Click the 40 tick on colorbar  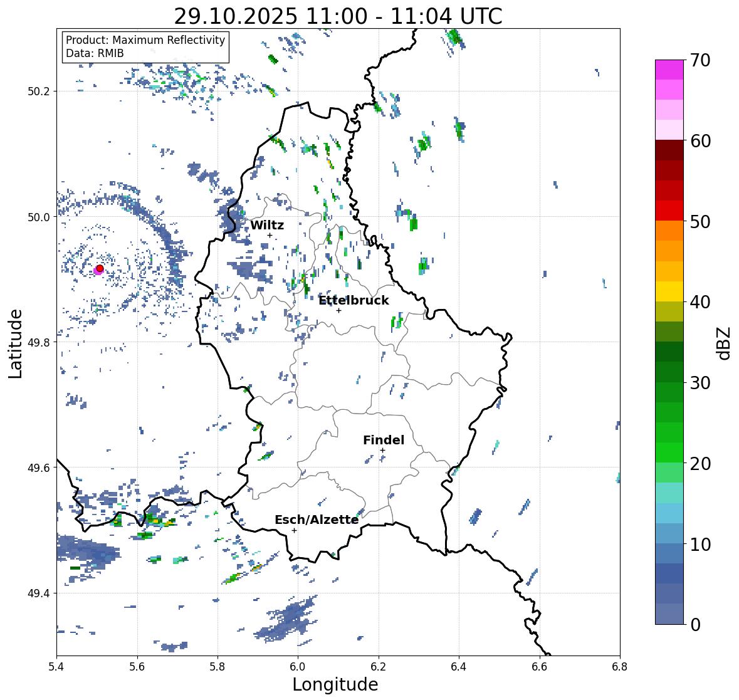pos(700,302)
